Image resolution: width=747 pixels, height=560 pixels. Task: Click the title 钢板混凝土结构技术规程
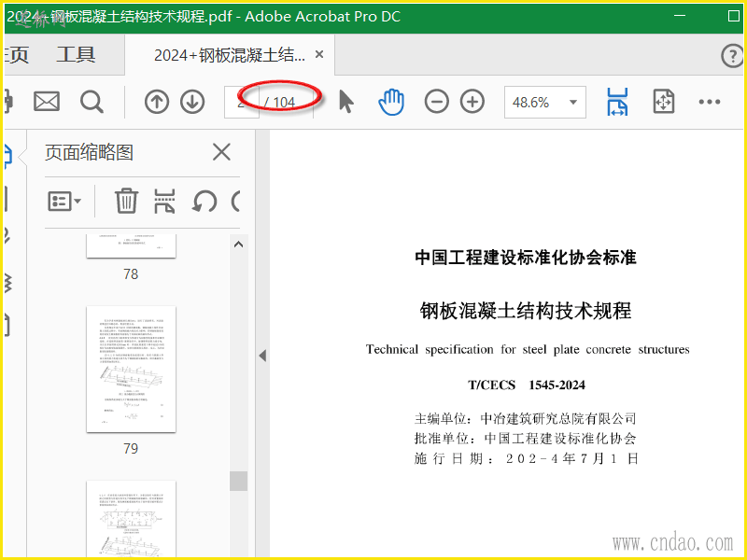click(x=526, y=311)
